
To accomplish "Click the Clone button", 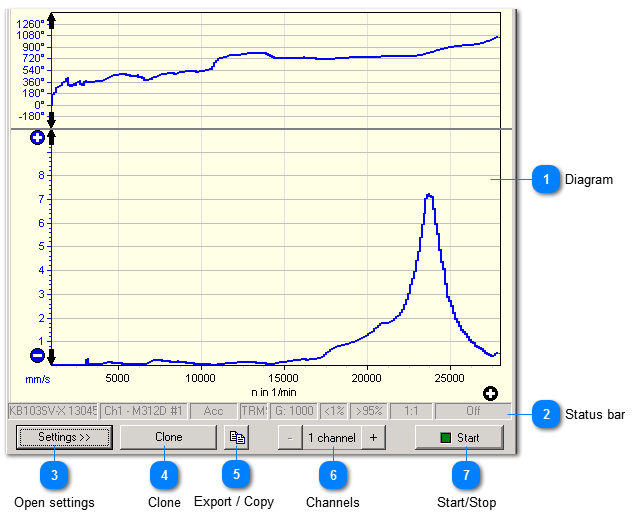I will click(x=168, y=437).
